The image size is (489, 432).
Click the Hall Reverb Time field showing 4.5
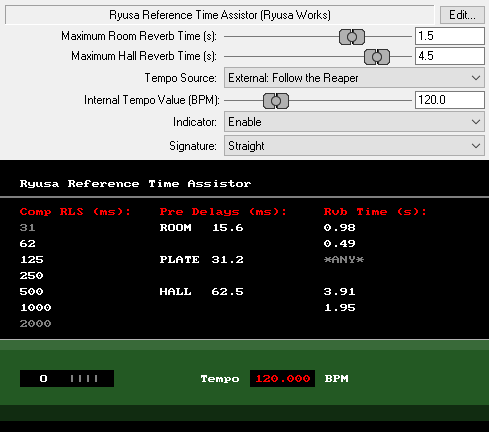(x=449, y=56)
